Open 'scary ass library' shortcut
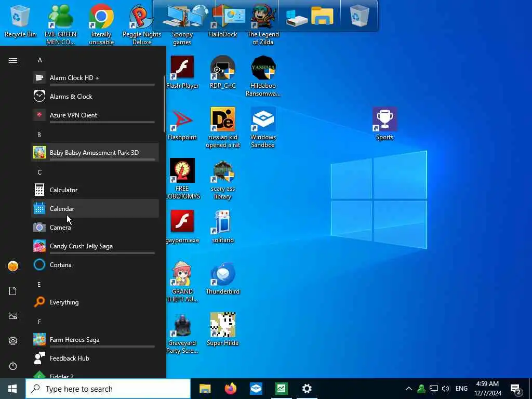Image resolution: width=532 pixels, height=399 pixels. [x=222, y=179]
